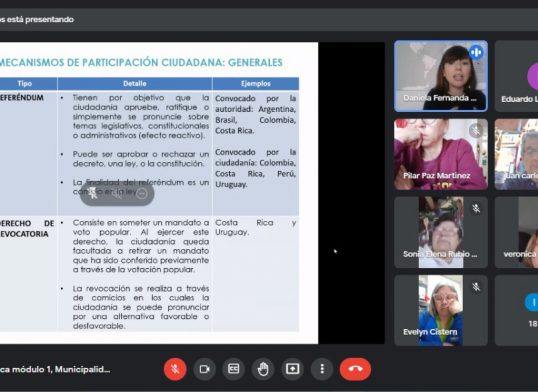This screenshot has width=538, height=392.
Task: Open the three-dot more options menu
Action: [x=322, y=369]
